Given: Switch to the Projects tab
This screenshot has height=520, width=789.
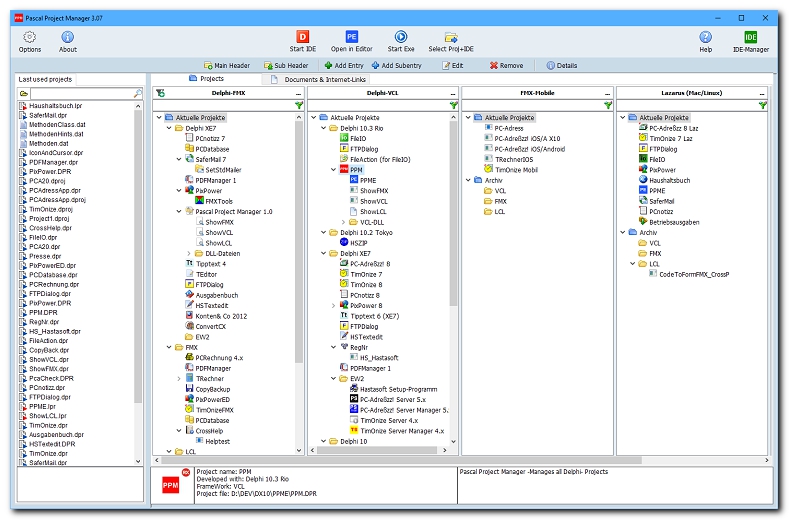Looking at the screenshot, I should tap(206, 79).
